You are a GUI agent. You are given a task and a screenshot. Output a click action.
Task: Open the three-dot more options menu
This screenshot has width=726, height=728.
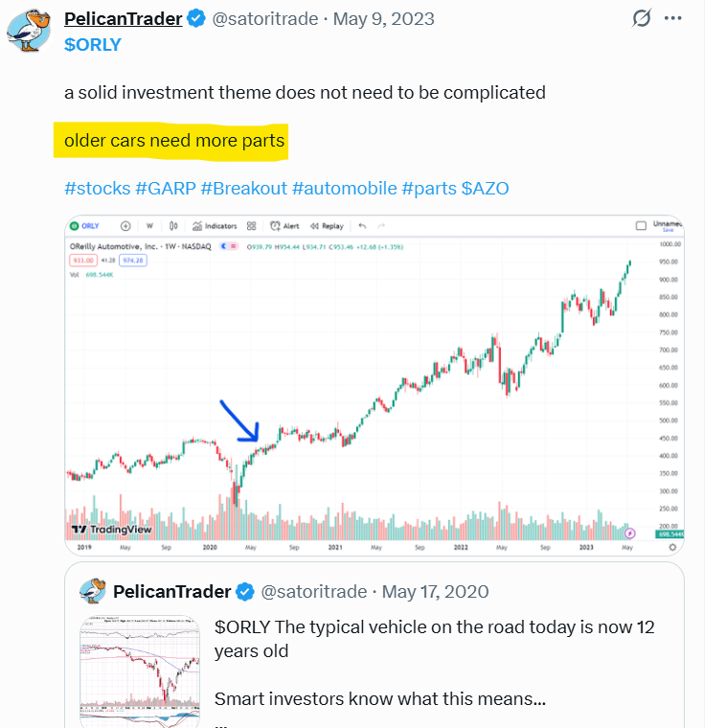pyautogui.click(x=674, y=19)
